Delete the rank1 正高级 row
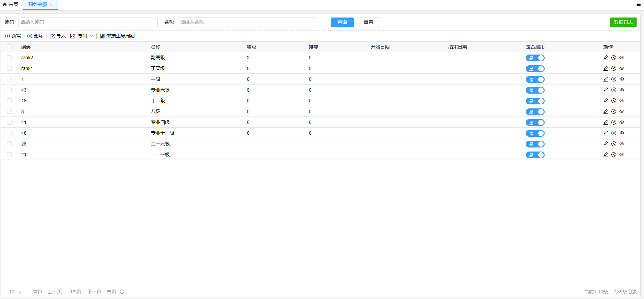Viewport: 644px width, 299px height. click(x=614, y=68)
